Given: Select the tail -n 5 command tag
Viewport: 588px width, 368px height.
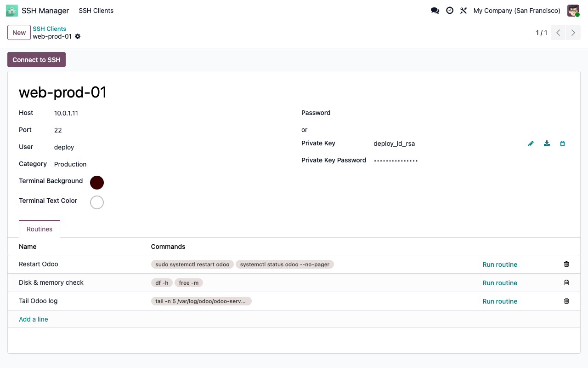Looking at the screenshot, I should point(201,301).
